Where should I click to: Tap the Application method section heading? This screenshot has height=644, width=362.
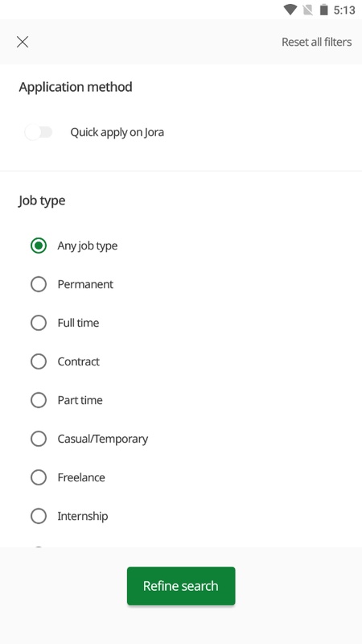[x=76, y=87]
